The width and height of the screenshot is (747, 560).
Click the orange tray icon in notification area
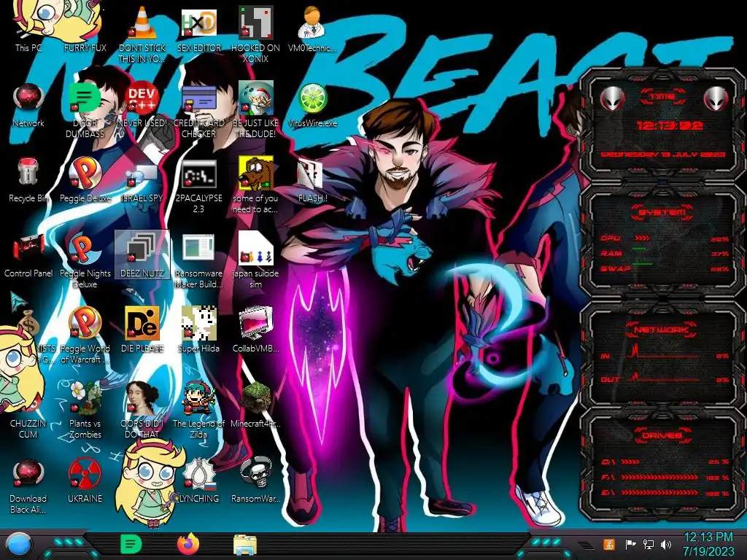(x=609, y=544)
